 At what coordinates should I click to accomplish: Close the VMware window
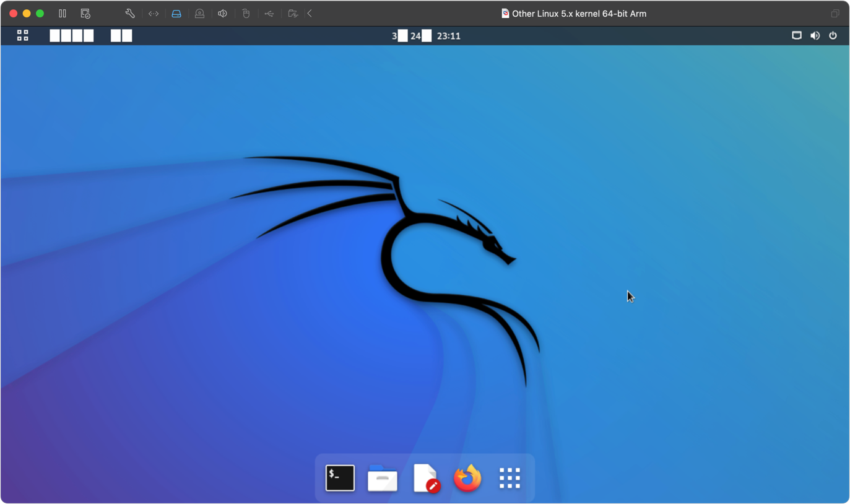click(13, 14)
